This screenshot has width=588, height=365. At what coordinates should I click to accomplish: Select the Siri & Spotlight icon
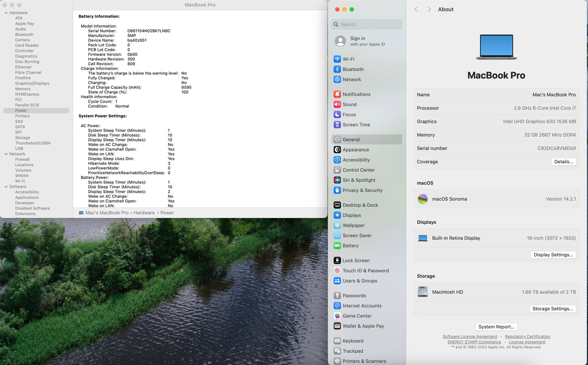[337, 180]
